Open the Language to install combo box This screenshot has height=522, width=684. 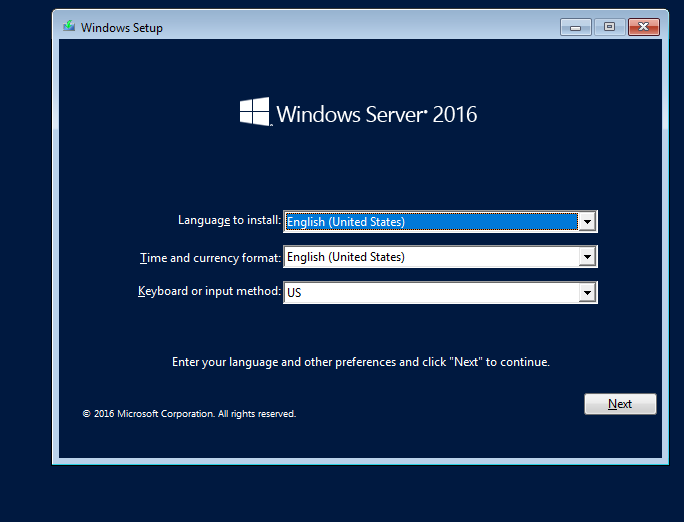click(x=440, y=222)
